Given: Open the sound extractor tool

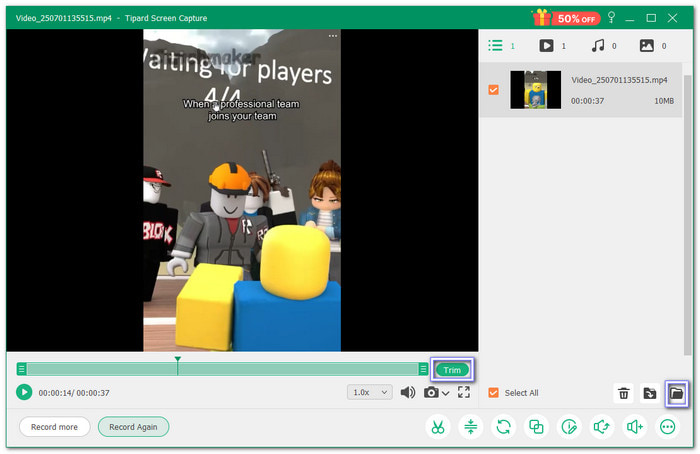Looking at the screenshot, I should [x=601, y=427].
